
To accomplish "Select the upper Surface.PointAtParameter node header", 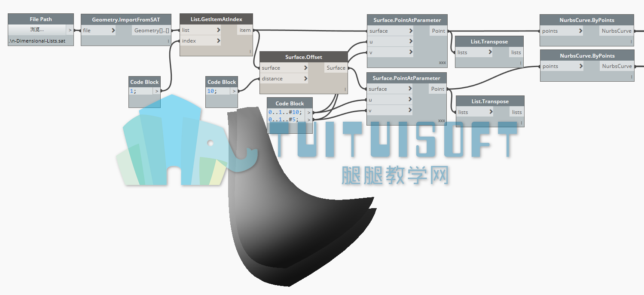I will click(x=407, y=20).
